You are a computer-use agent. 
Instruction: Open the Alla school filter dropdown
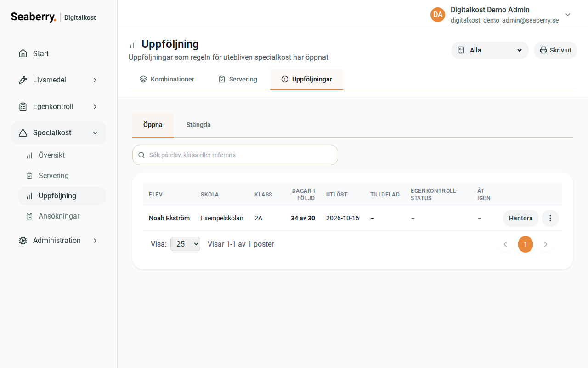[x=490, y=50]
